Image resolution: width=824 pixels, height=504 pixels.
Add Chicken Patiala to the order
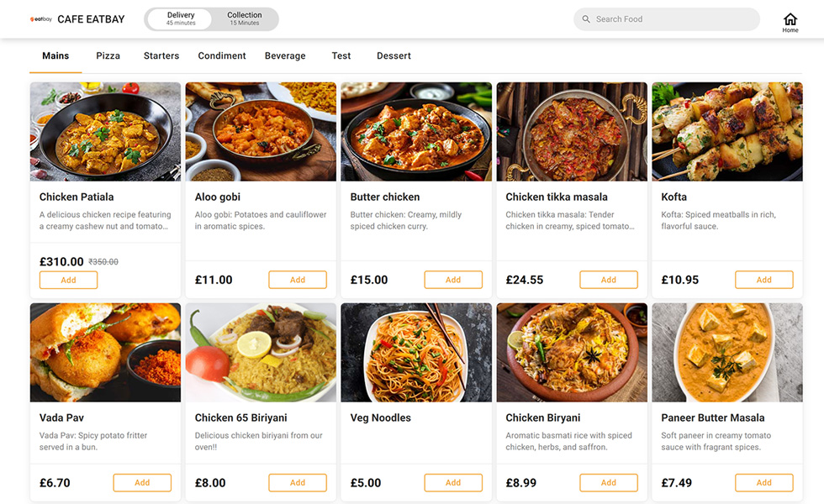(68, 281)
